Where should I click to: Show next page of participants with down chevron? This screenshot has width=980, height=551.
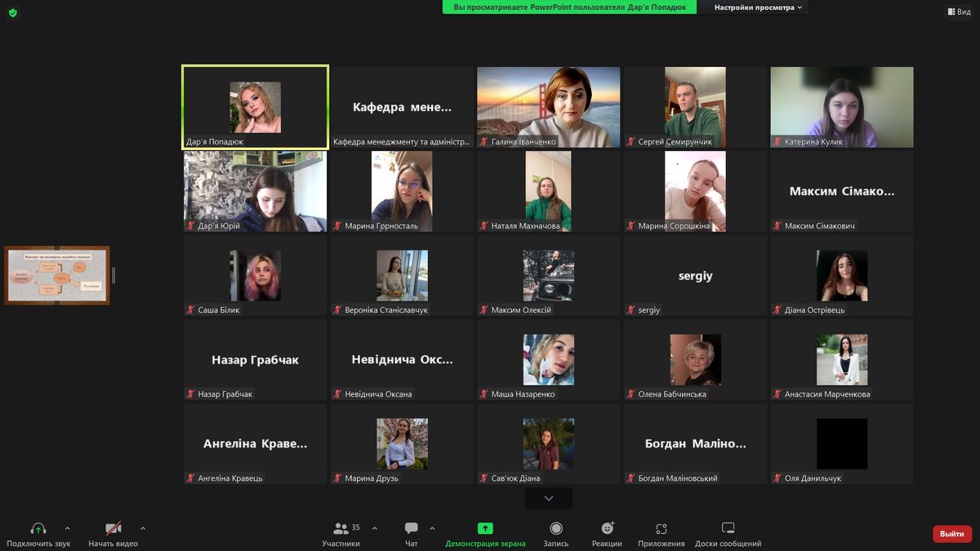point(548,498)
